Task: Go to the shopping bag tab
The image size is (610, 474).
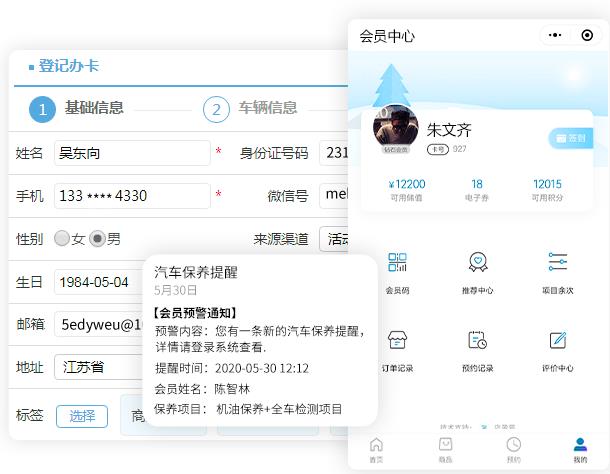Action: tap(445, 449)
